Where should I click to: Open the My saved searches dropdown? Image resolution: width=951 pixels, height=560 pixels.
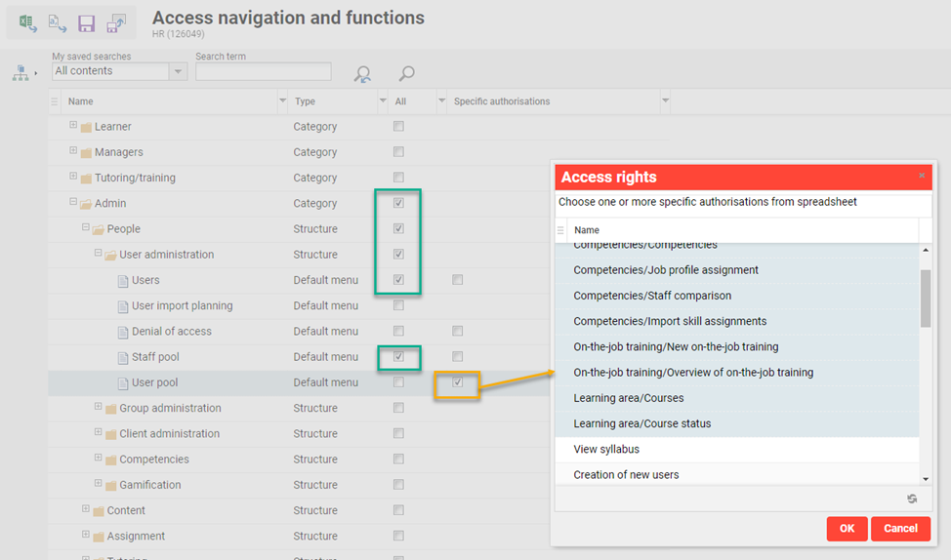click(x=178, y=71)
